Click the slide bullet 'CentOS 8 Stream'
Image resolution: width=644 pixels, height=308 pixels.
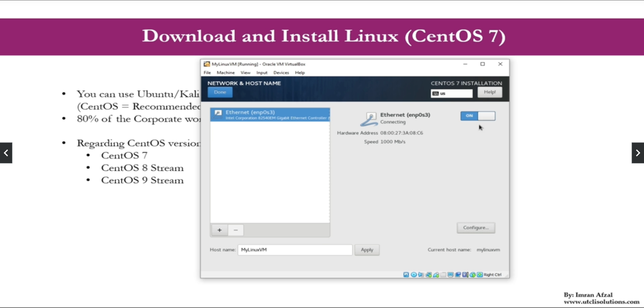point(142,168)
